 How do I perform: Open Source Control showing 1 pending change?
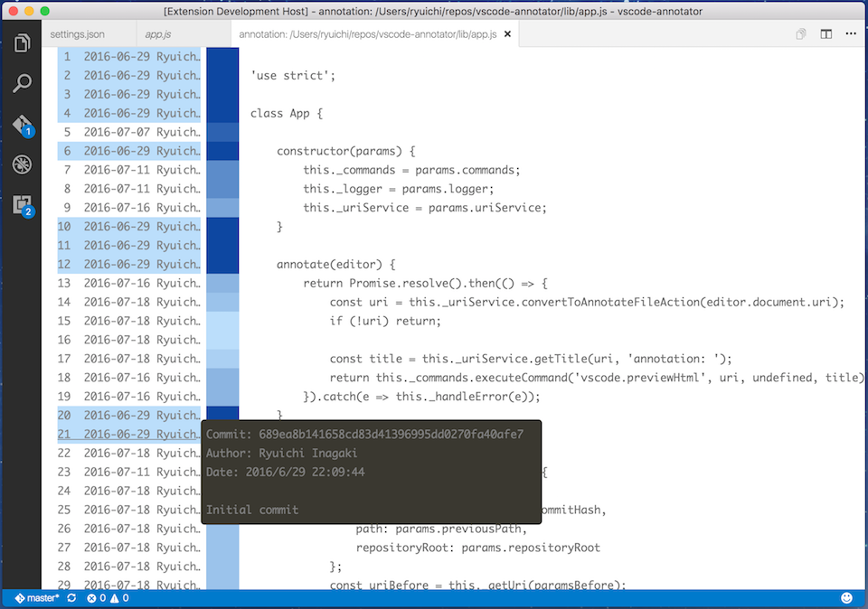(22, 125)
